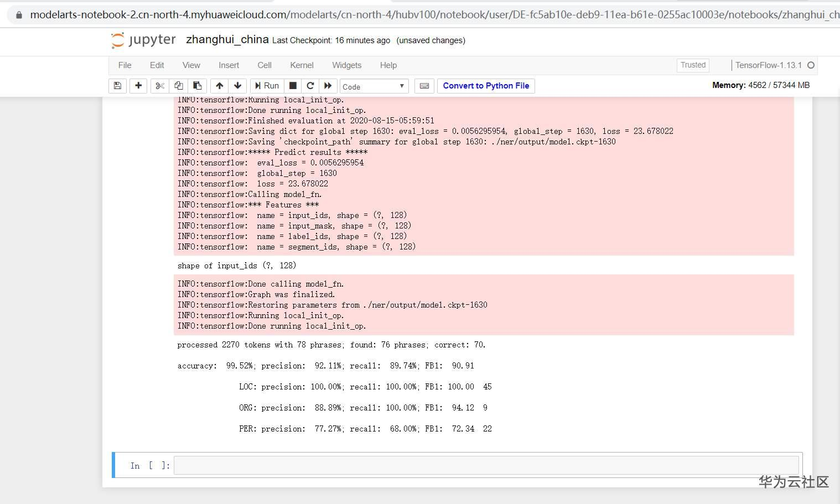This screenshot has width=840, height=504.
Task: Click the 'name = segment_ids' log line
Action: click(x=297, y=247)
